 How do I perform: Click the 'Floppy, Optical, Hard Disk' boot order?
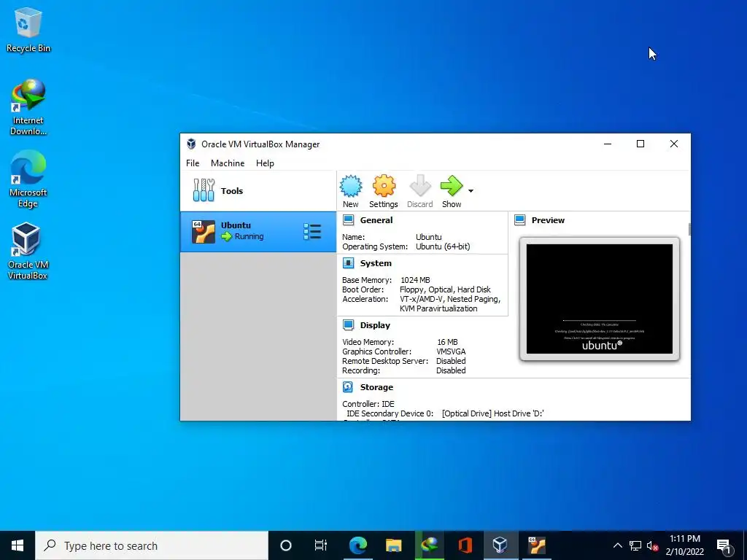[445, 289]
